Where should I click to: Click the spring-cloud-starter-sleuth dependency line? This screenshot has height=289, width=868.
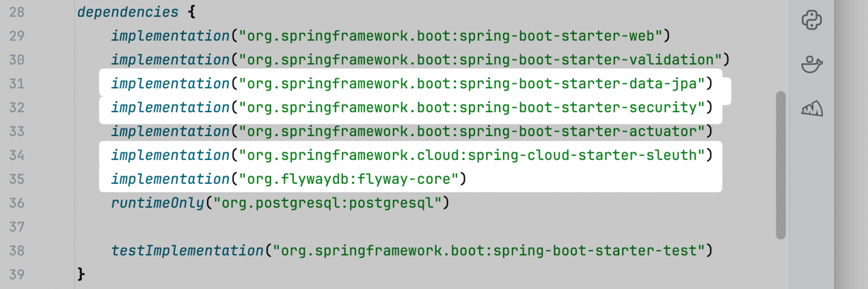click(412, 155)
